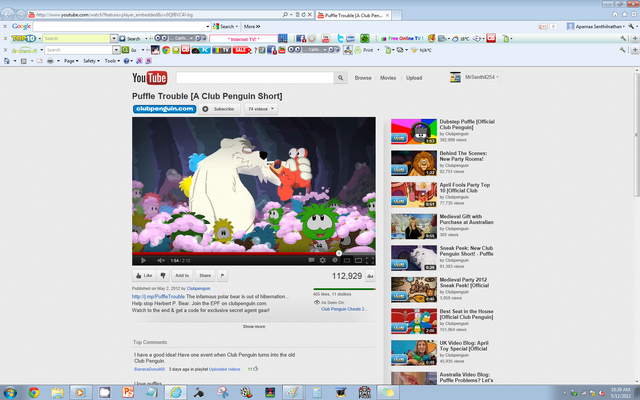This screenshot has width=640, height=400.
Task: Click the YouTube logo
Action: pyautogui.click(x=149, y=78)
